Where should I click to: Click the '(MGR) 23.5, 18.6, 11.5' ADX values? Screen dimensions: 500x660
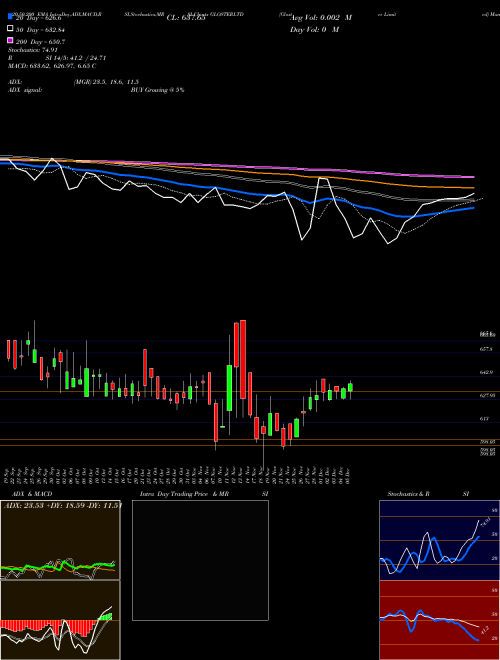click(x=106, y=82)
